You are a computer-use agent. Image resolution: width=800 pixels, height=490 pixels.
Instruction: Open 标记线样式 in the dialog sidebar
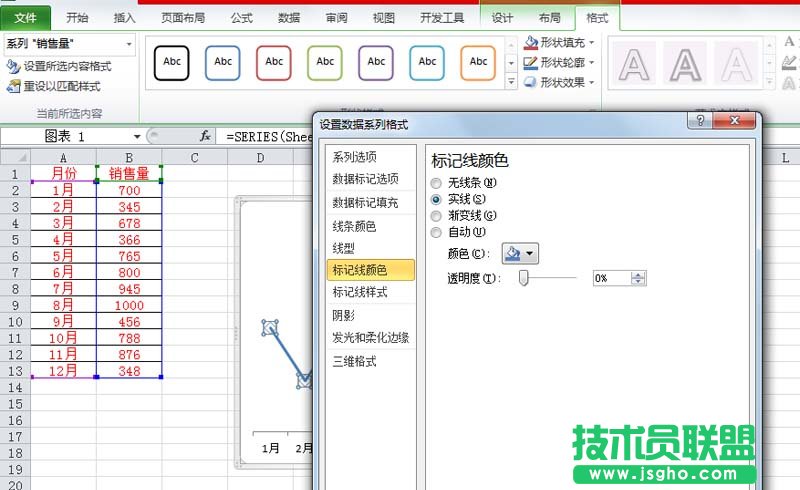(x=370, y=292)
